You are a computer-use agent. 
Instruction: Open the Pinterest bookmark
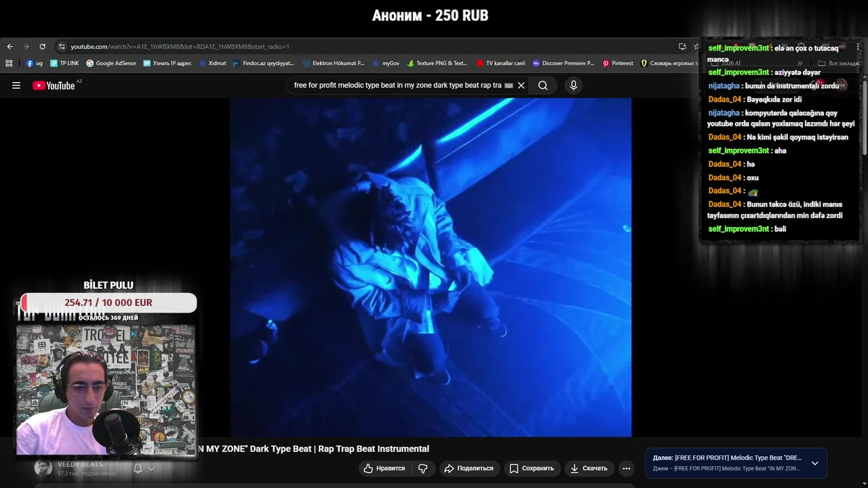tap(618, 63)
